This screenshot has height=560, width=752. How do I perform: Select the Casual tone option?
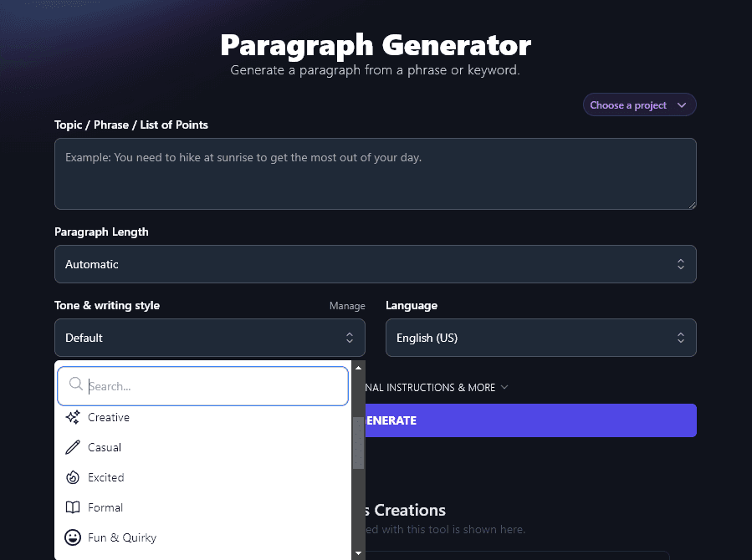click(105, 447)
